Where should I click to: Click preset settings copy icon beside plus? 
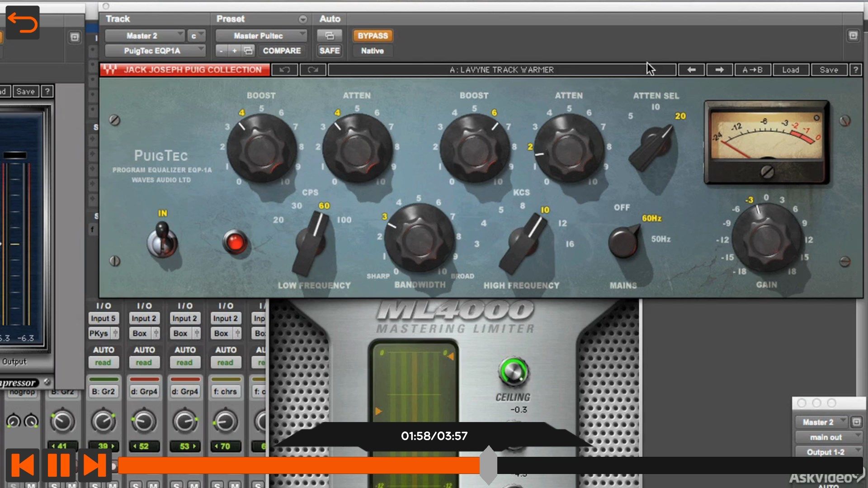pos(248,51)
